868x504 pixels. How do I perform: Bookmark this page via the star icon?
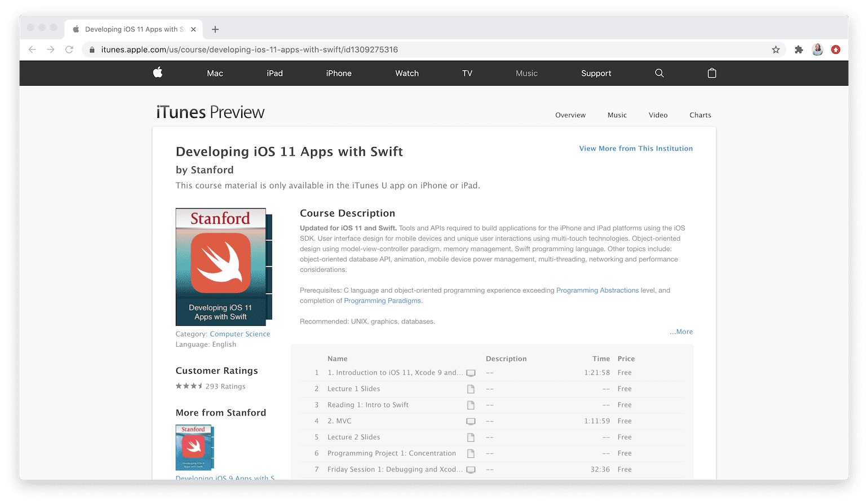click(776, 50)
